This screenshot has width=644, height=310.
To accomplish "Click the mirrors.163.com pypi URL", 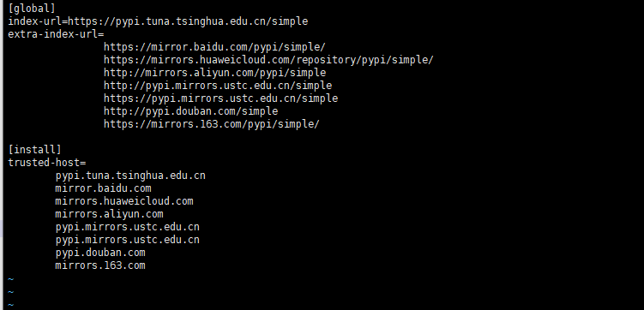I will click(x=212, y=124).
